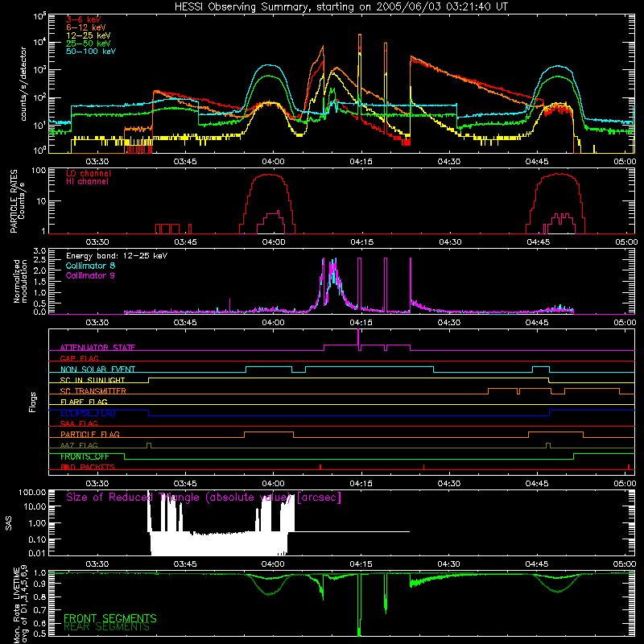Screen dimensions: 644x644
Task: Select the green 25-50 keV legend entry
Action: (x=89, y=43)
